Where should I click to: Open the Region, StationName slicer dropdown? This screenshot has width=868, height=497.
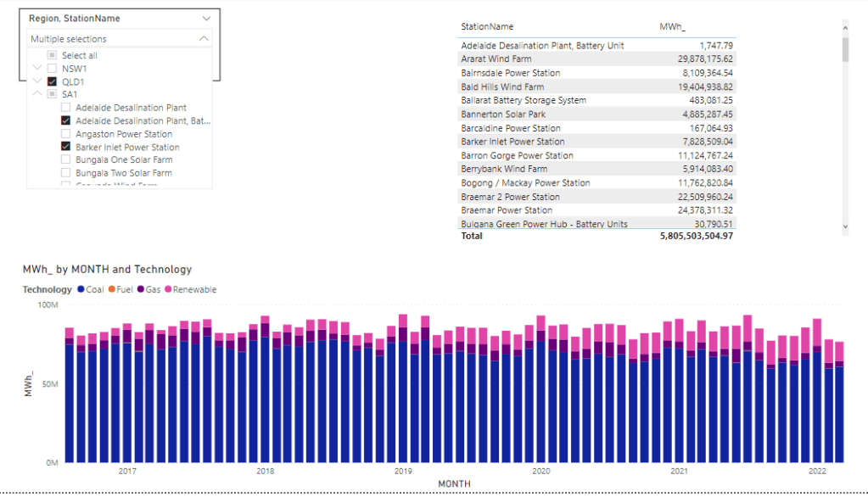(x=204, y=18)
